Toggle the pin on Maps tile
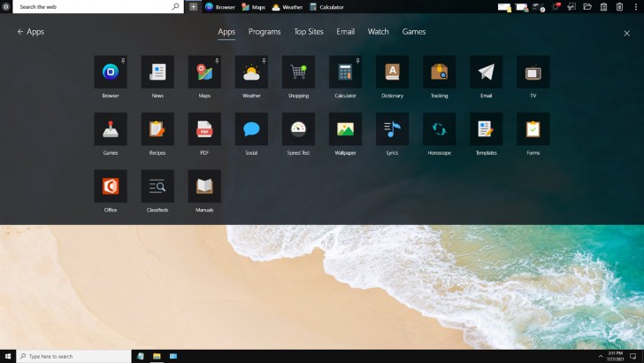The image size is (644, 363). [x=217, y=60]
